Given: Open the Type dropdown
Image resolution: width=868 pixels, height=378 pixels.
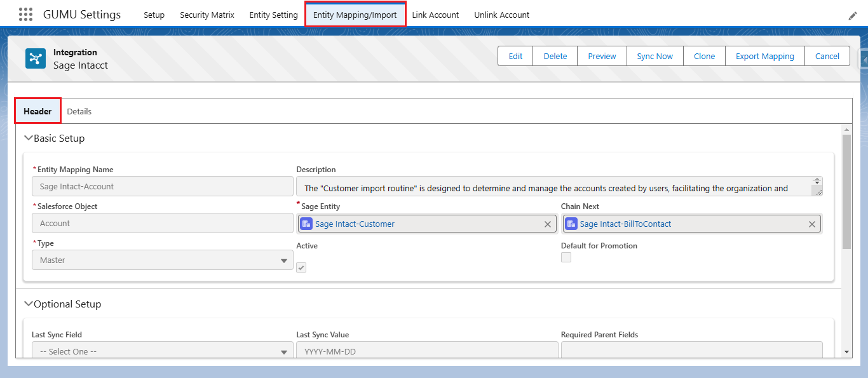Looking at the screenshot, I should click(x=162, y=260).
